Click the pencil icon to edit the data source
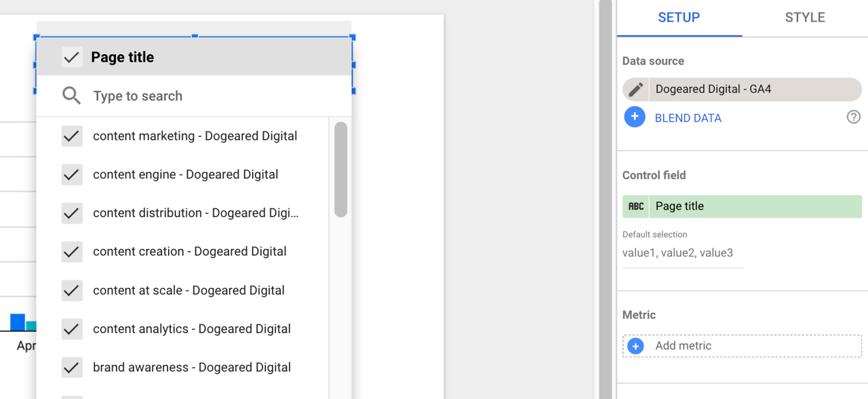The image size is (868, 399). (x=635, y=89)
